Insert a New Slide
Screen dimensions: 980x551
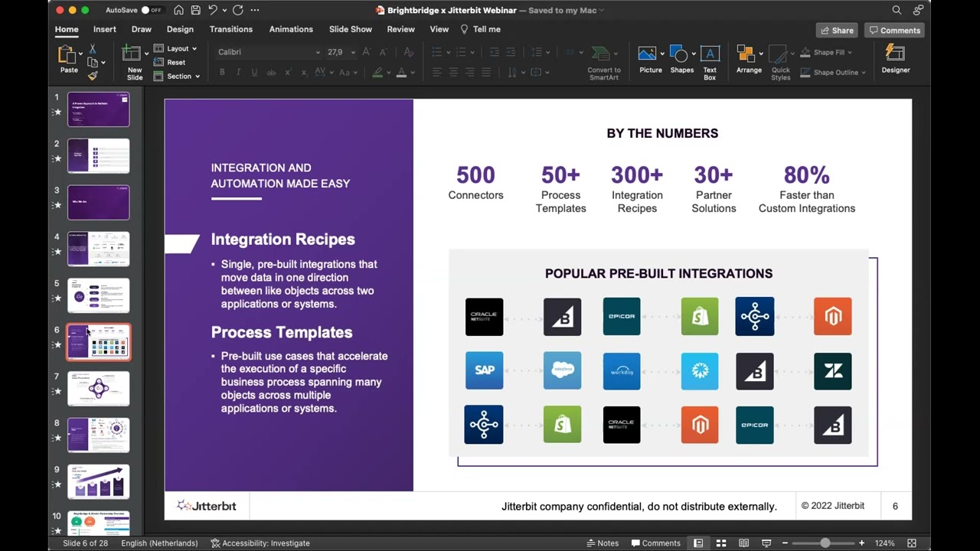click(135, 63)
